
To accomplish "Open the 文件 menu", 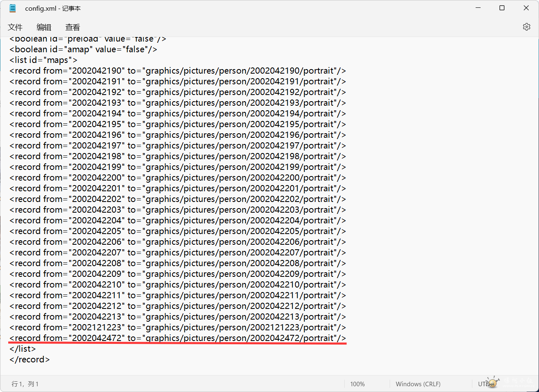I will tap(15, 27).
